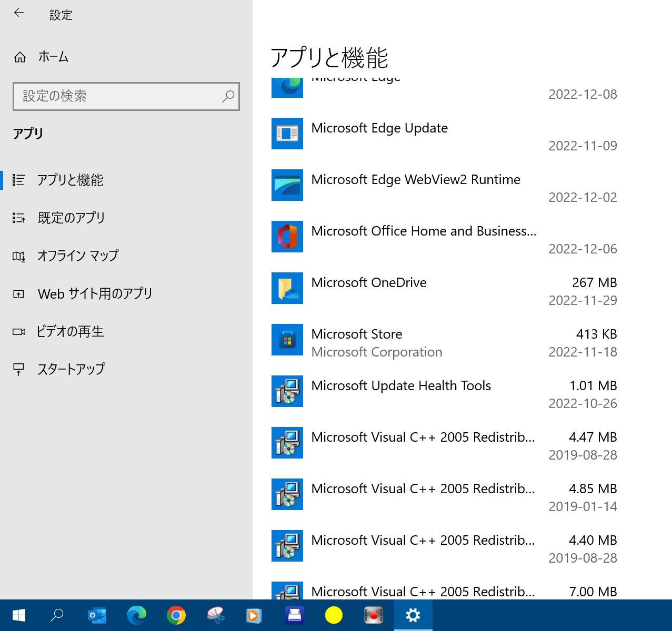Screen dimensions: 672x631
Task: Click the 2022-12-02 install date
Action: click(583, 198)
